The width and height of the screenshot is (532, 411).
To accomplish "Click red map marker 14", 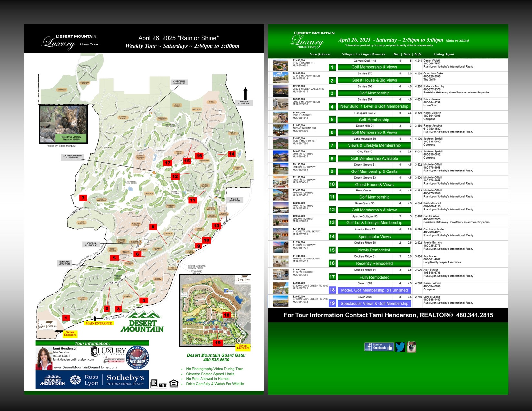I will pos(232,154).
